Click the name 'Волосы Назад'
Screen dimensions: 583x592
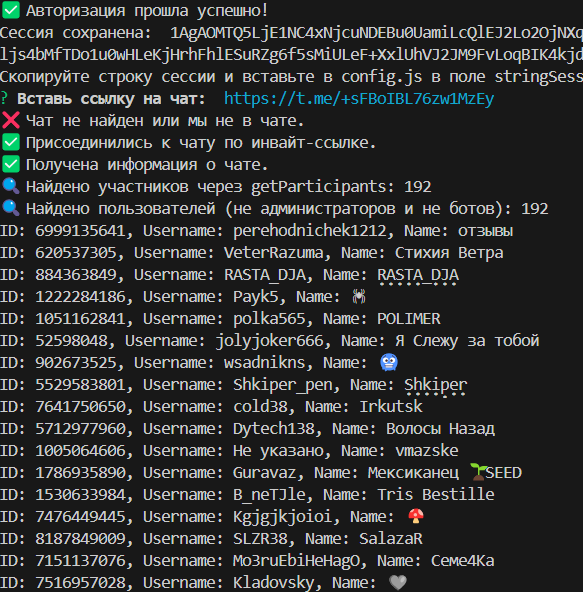point(440,429)
